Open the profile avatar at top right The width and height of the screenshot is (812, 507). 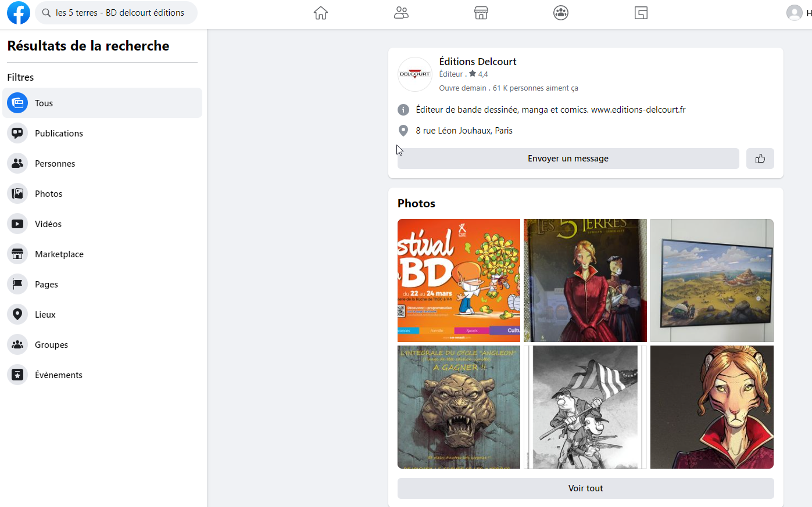coord(794,13)
